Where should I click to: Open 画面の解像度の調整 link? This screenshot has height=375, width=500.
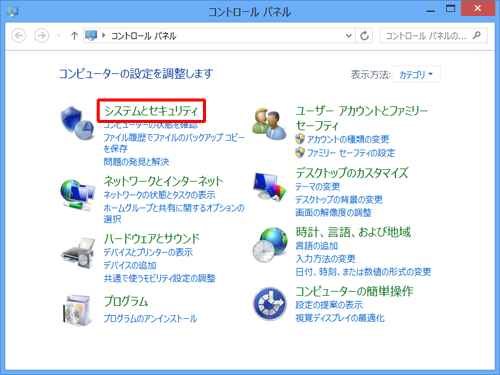point(333,212)
